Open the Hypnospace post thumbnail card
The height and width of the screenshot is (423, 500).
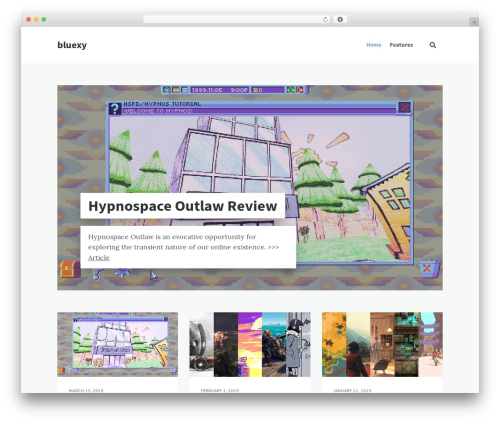coord(117,344)
